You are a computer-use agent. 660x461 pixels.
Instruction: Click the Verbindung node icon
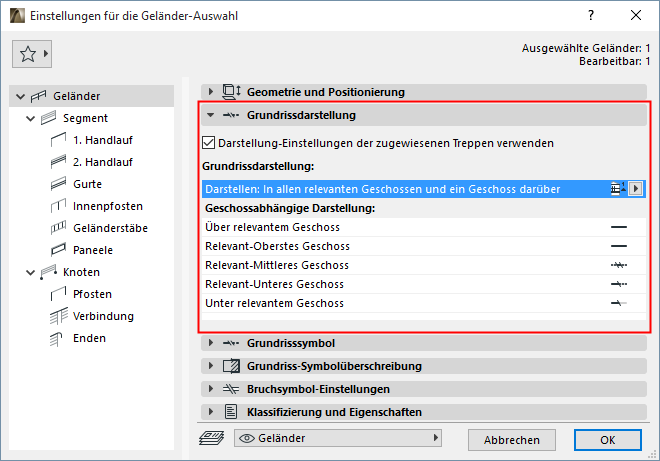tap(57, 316)
